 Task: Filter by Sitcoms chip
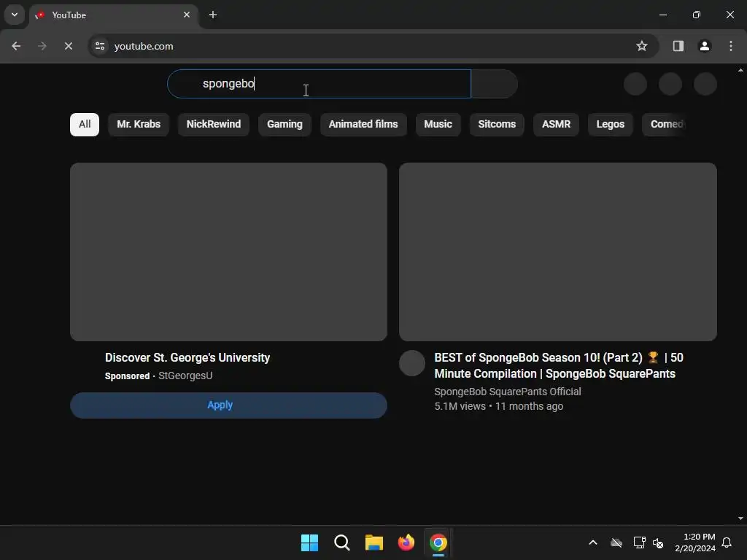(x=497, y=124)
